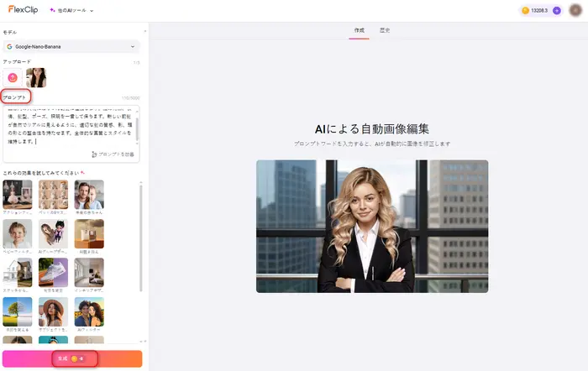Click the purple plus add credits icon
Screen dimensions: 588x371
[557, 11]
